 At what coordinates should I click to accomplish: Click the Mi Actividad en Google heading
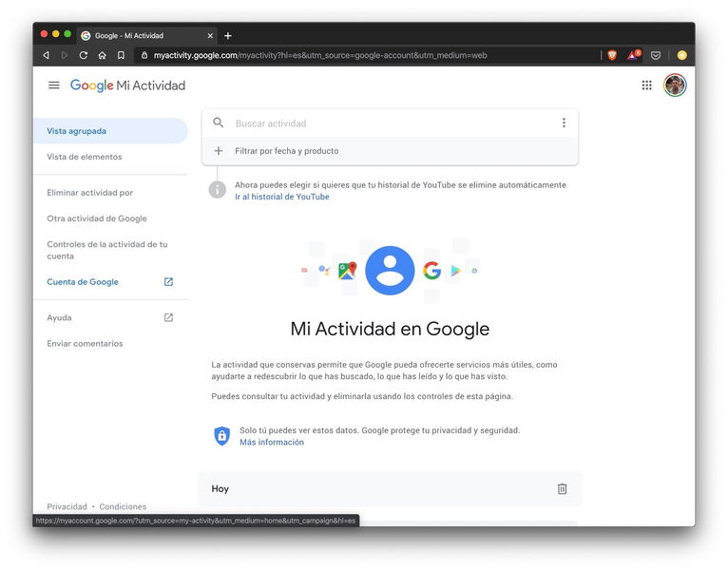point(390,329)
